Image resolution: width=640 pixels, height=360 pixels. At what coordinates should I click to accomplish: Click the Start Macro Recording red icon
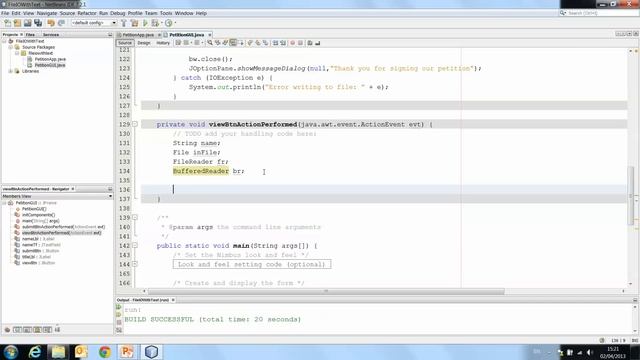[293, 43]
